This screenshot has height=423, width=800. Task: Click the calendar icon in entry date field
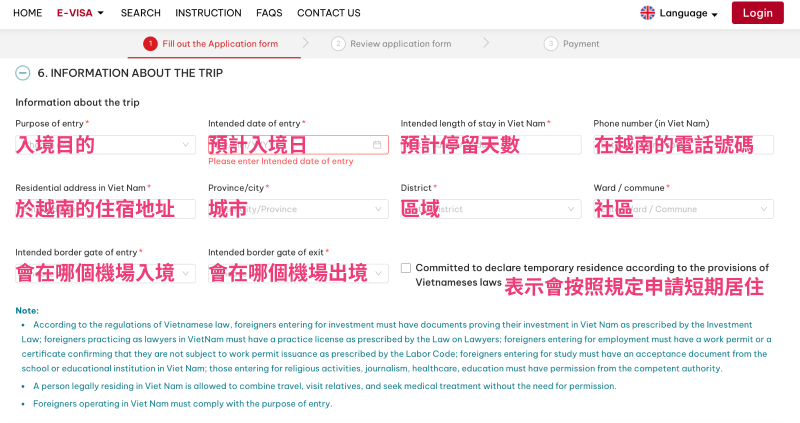[x=377, y=145]
